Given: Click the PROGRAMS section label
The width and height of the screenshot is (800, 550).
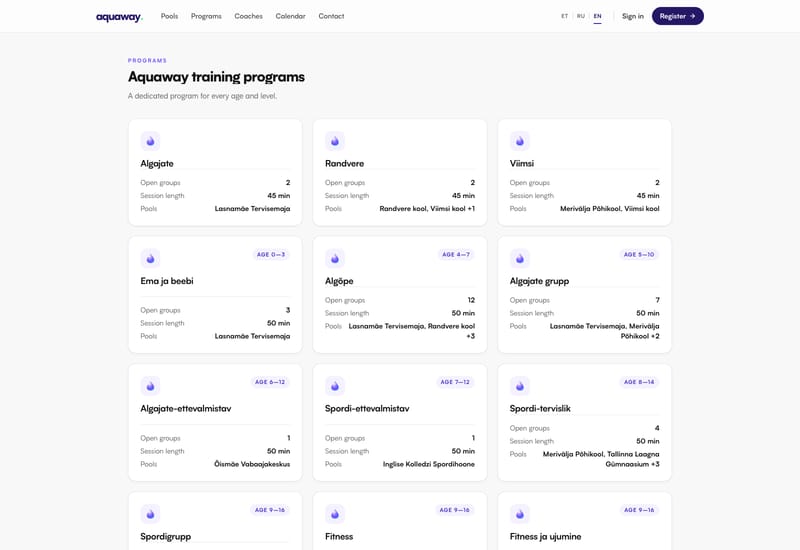Looking at the screenshot, I should coord(147,60).
